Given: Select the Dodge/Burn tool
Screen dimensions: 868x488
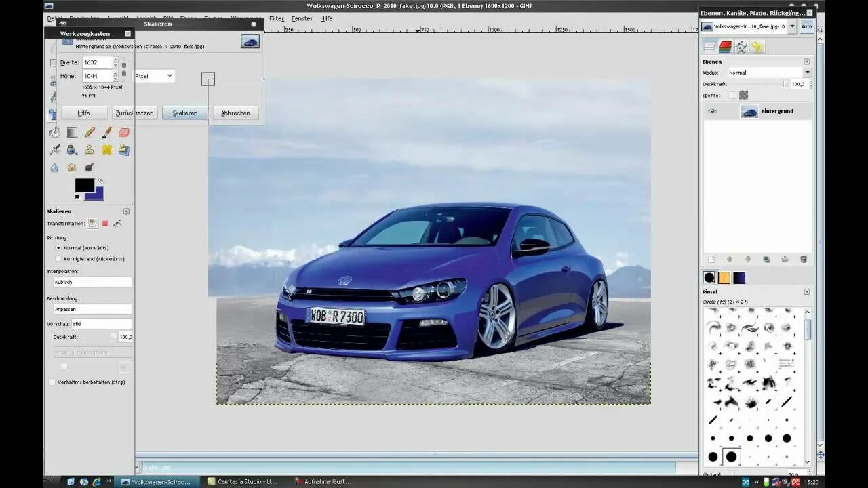Looking at the screenshot, I should [90, 167].
